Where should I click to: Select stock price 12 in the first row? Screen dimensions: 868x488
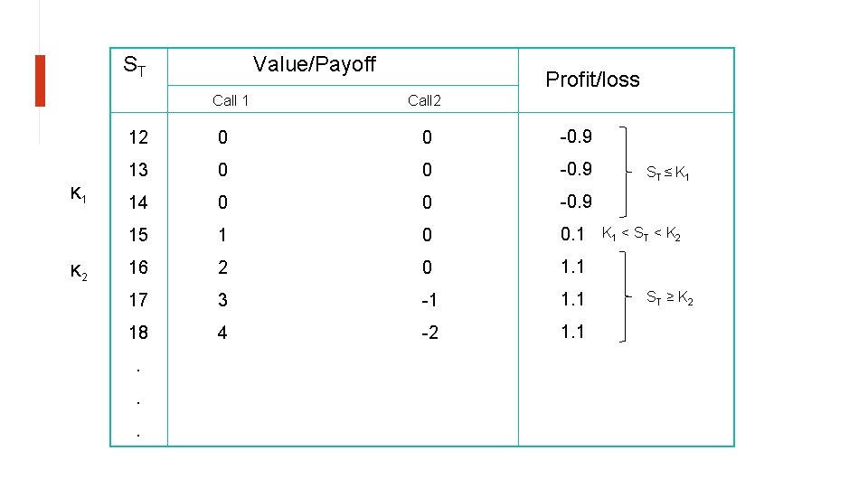[x=138, y=137]
